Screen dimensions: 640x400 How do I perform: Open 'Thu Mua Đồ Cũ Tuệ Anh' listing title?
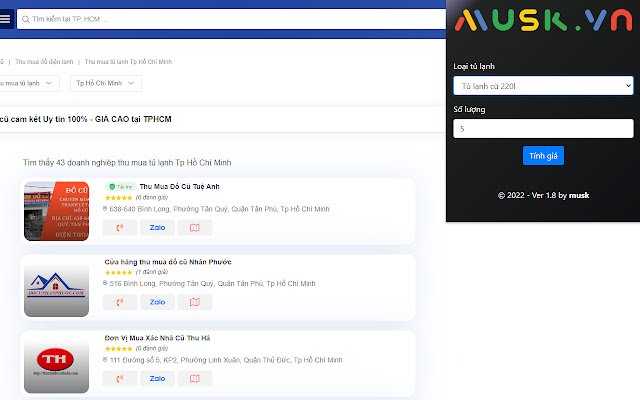click(180, 187)
